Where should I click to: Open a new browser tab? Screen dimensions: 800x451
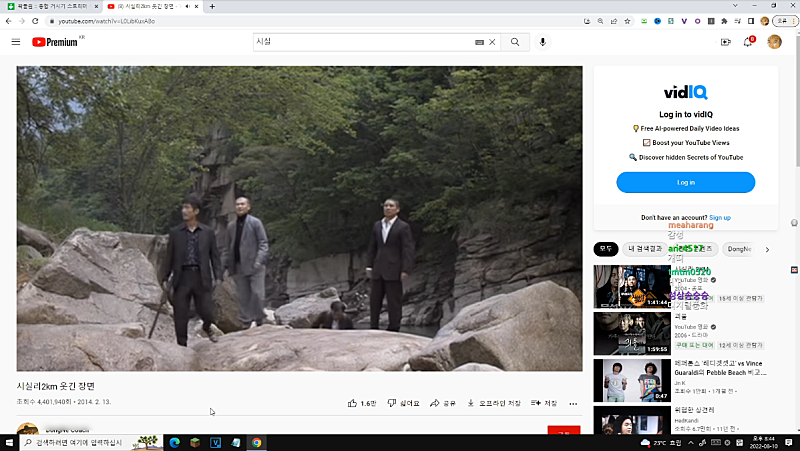212,6
